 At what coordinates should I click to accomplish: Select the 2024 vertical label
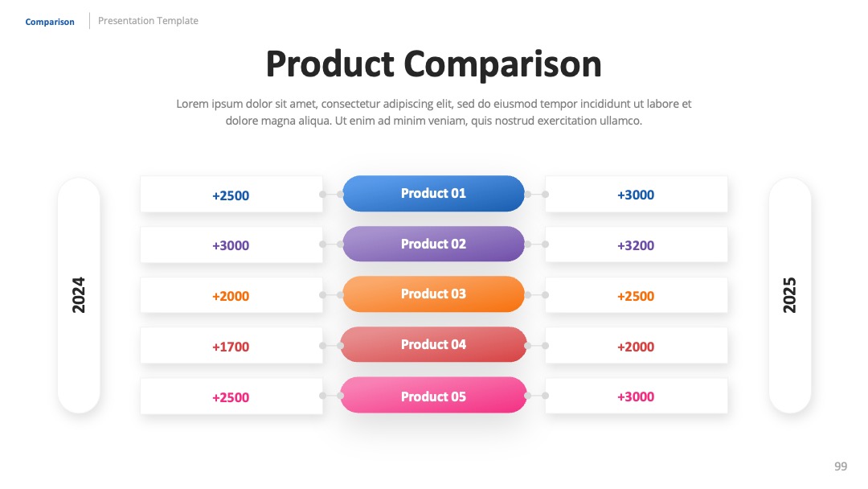tap(79, 295)
